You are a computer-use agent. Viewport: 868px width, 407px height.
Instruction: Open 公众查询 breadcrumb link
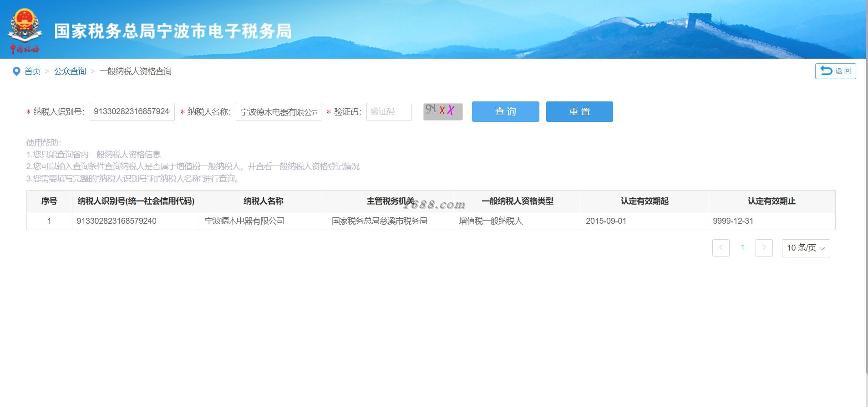tap(70, 71)
